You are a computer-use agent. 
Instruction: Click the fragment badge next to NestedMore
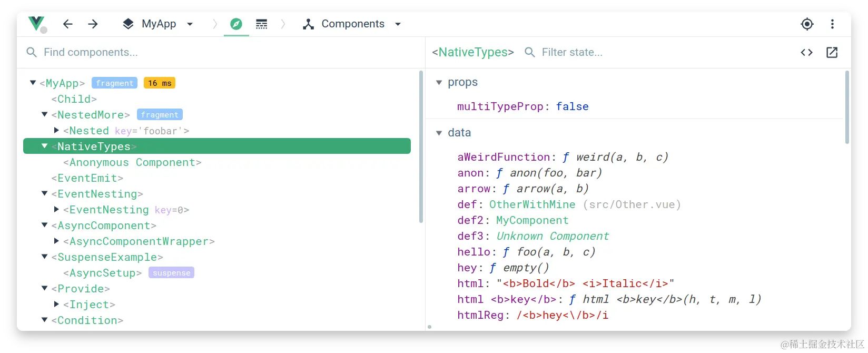coord(160,115)
